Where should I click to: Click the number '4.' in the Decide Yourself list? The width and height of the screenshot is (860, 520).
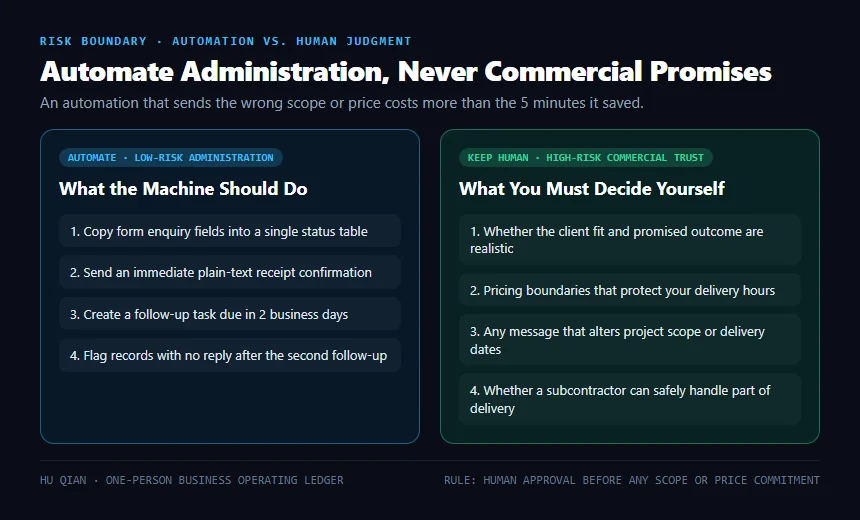click(475, 391)
